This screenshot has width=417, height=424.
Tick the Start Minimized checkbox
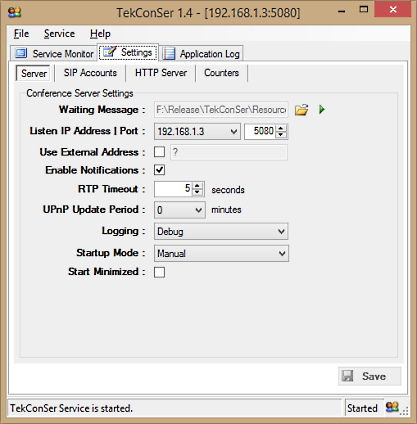coord(159,272)
